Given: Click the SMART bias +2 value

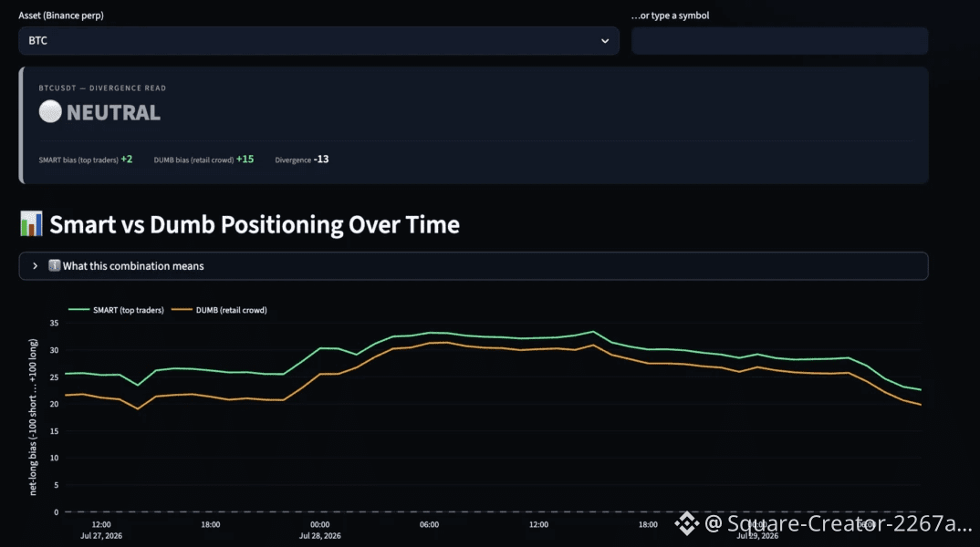Looking at the screenshot, I should (126, 160).
